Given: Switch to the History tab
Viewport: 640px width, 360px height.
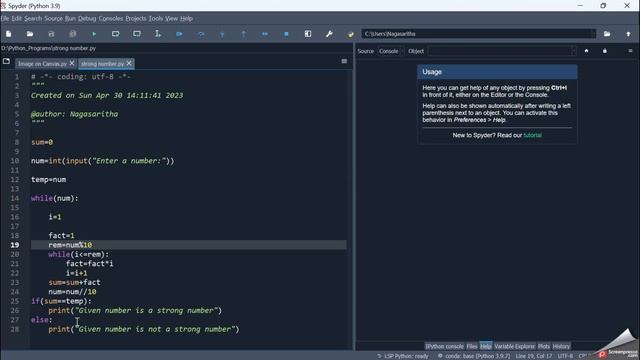Looking at the screenshot, I should pyautogui.click(x=561, y=346).
